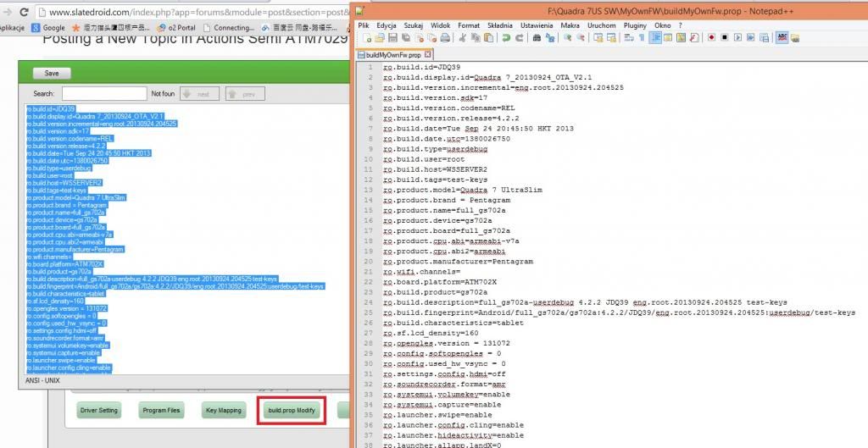Image resolution: width=868 pixels, height=448 pixels.
Task: Open Find with the binoculars icon
Action: (537, 37)
